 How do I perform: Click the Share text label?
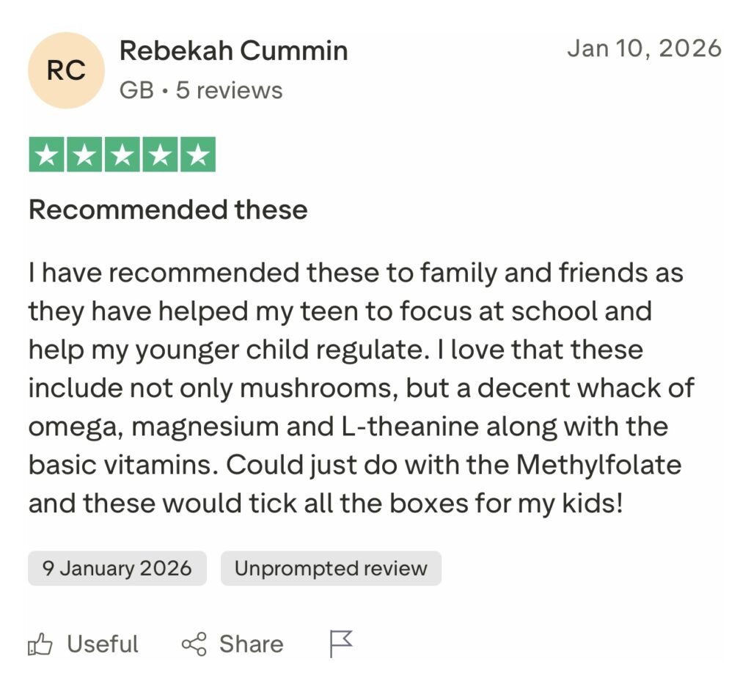[251, 644]
